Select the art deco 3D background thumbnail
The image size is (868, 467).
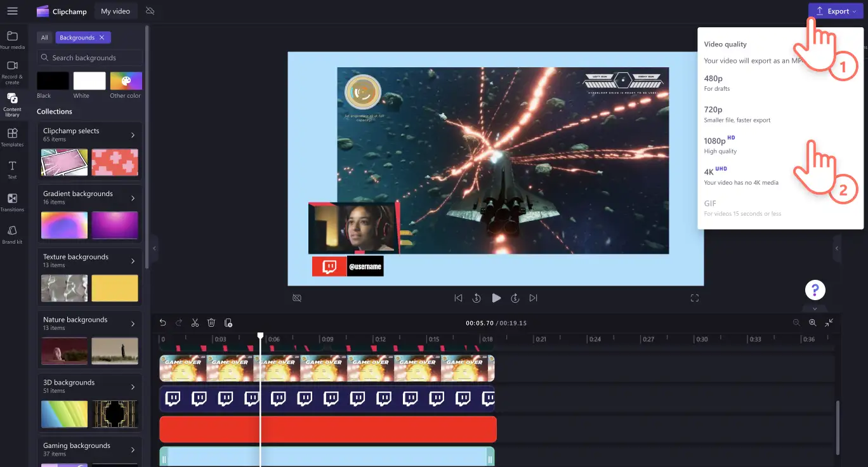pos(115,414)
